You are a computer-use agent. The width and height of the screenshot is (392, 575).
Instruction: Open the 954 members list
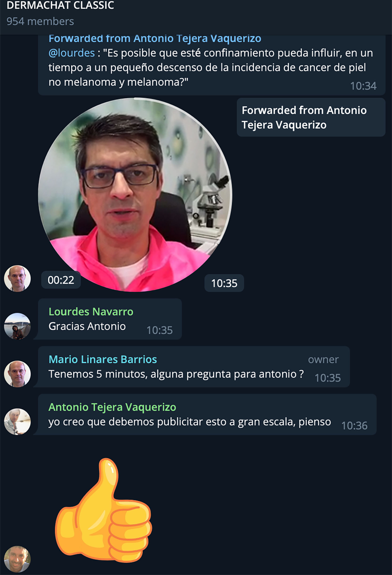[40, 21]
